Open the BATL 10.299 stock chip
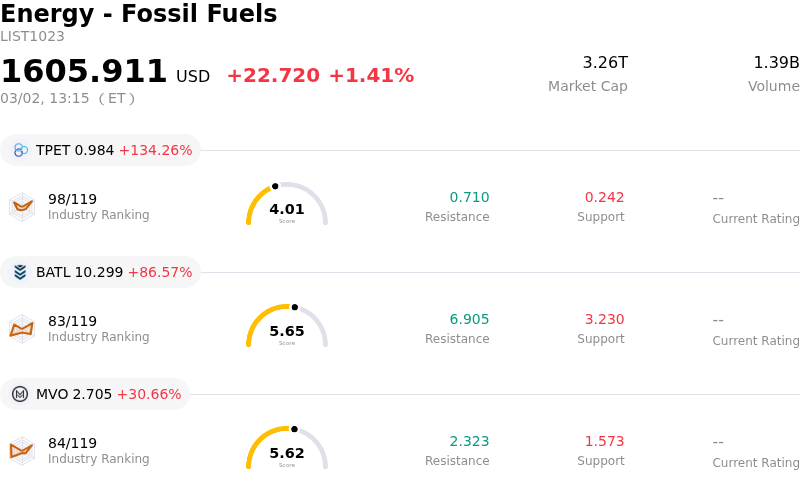 [100, 272]
